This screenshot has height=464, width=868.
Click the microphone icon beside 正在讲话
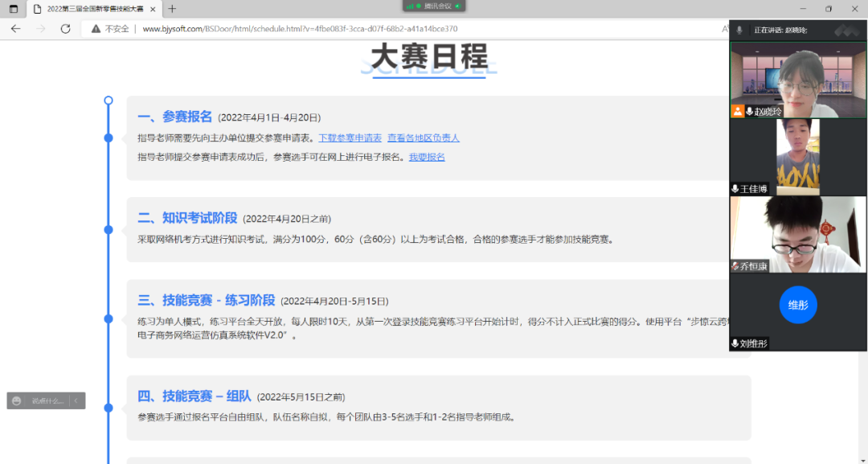(739, 30)
